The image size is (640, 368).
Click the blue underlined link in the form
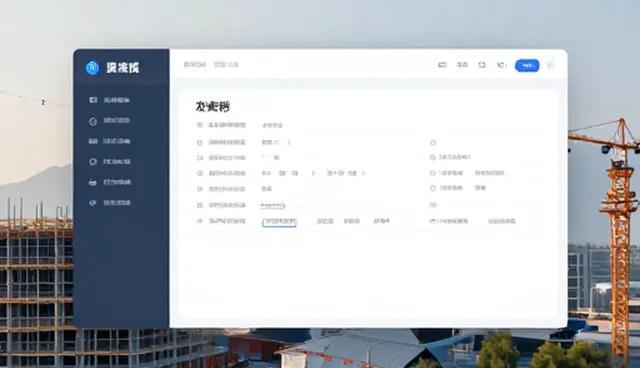[x=273, y=206]
